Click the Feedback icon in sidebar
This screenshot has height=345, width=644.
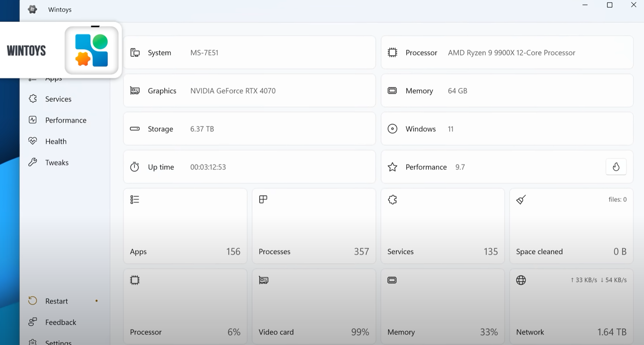coord(33,322)
